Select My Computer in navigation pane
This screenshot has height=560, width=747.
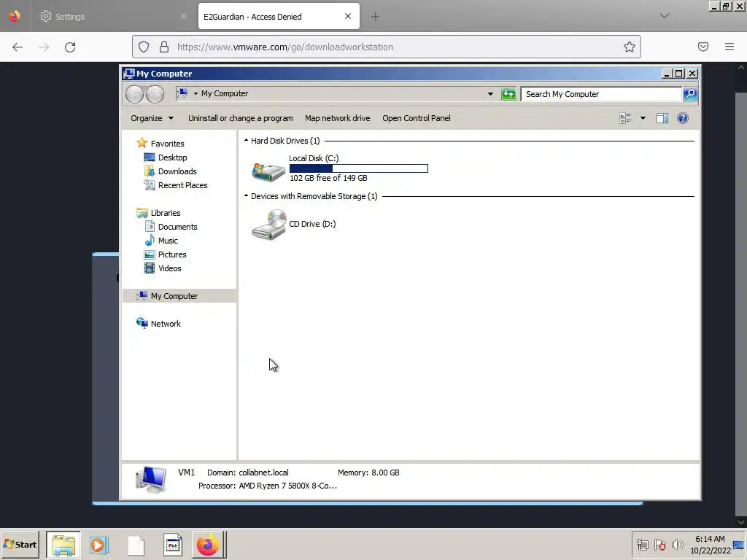coord(179,296)
